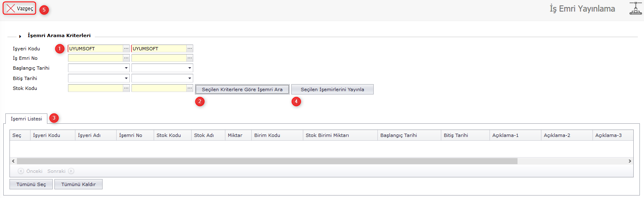Select the İşemri Listesi tab
644x198 pixels.
click(26, 119)
